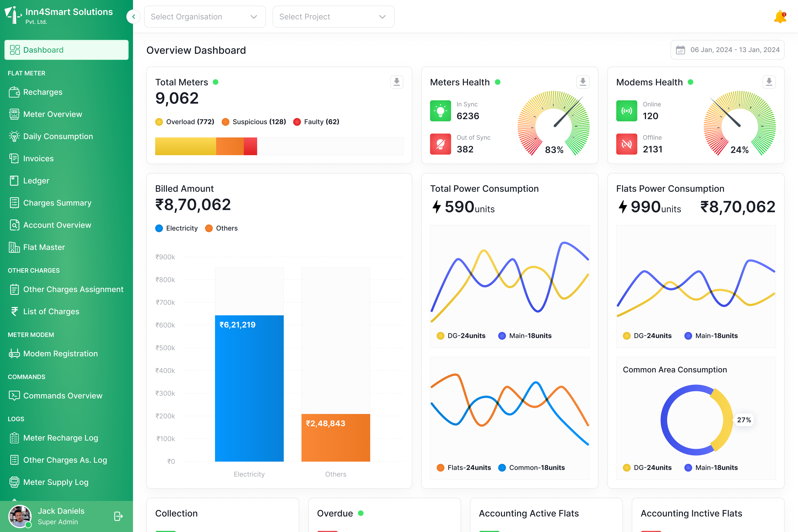Open Commands Overview link
The width and height of the screenshot is (798, 532).
[x=63, y=396]
